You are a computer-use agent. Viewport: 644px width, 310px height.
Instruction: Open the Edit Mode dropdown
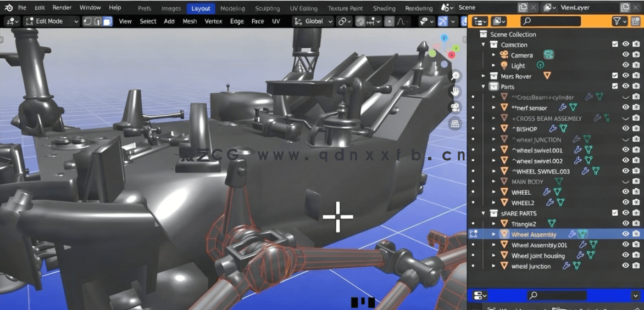pyautogui.click(x=51, y=21)
